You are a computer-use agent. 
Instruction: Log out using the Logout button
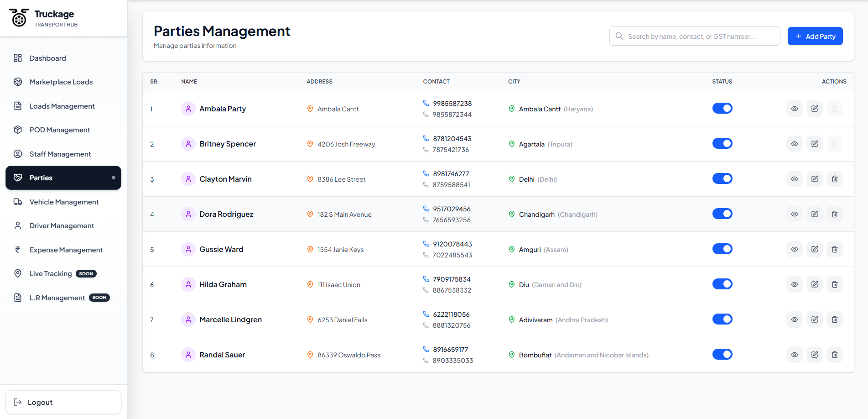point(63,402)
